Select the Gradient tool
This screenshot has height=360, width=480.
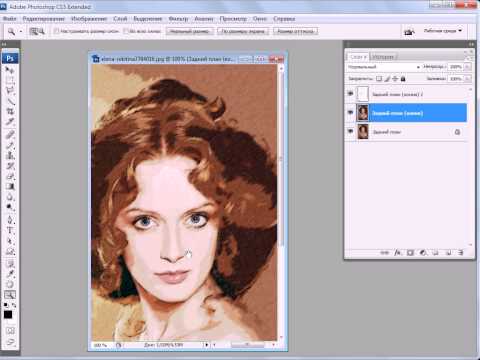coord(10,186)
